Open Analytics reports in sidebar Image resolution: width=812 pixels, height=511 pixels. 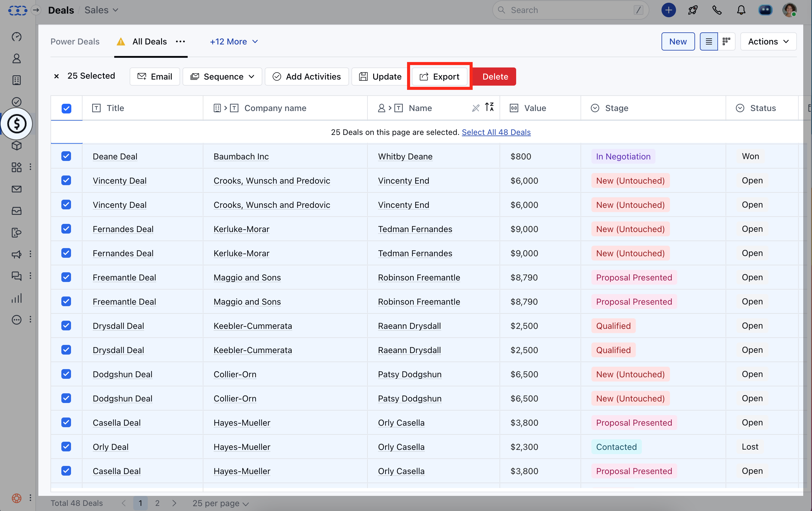click(x=17, y=298)
